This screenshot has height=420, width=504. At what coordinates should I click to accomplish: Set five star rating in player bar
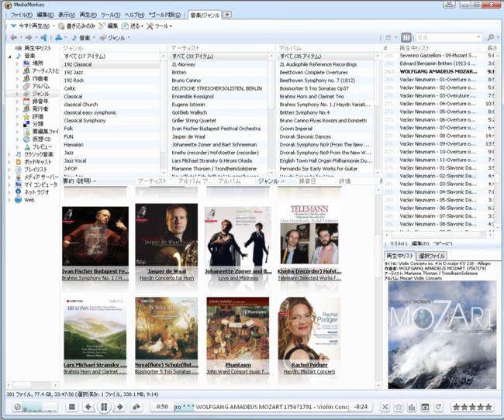tap(488, 407)
